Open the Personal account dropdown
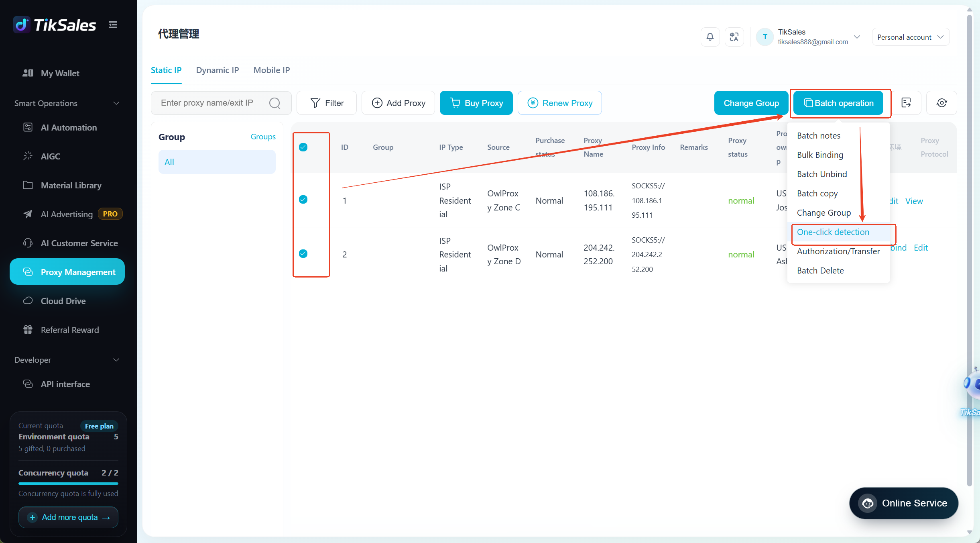The image size is (980, 543). point(910,37)
